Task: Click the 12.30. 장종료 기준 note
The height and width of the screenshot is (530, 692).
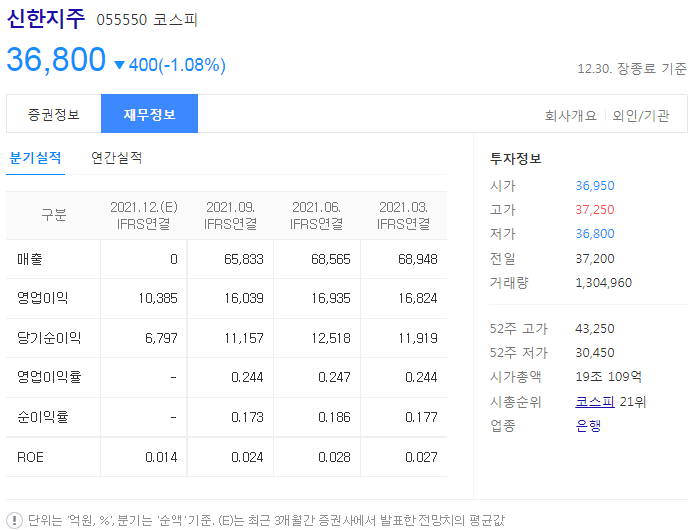Action: [632, 68]
